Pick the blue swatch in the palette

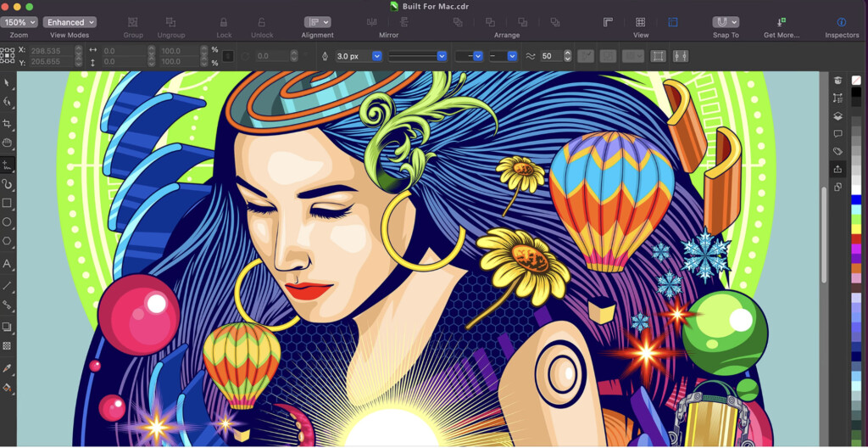[x=856, y=199]
